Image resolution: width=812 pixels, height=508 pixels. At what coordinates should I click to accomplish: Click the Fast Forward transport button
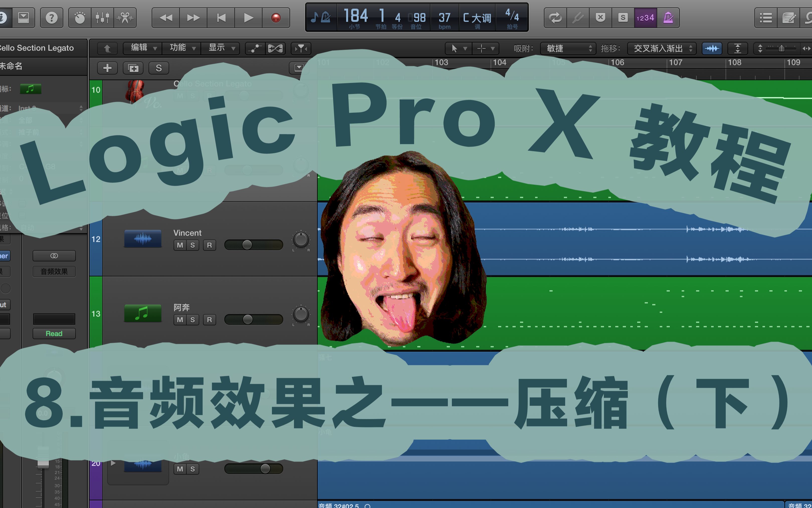(x=193, y=18)
